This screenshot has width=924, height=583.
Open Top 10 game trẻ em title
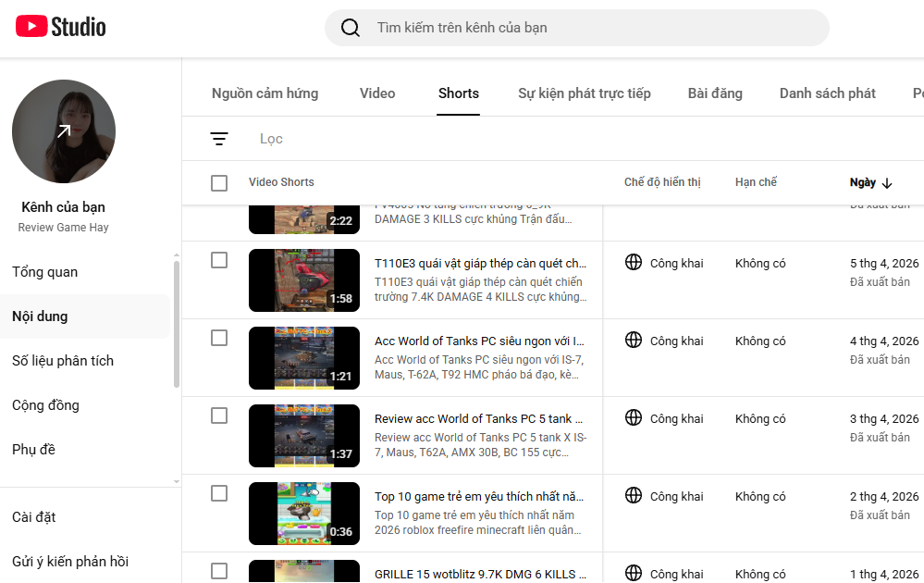(x=479, y=497)
